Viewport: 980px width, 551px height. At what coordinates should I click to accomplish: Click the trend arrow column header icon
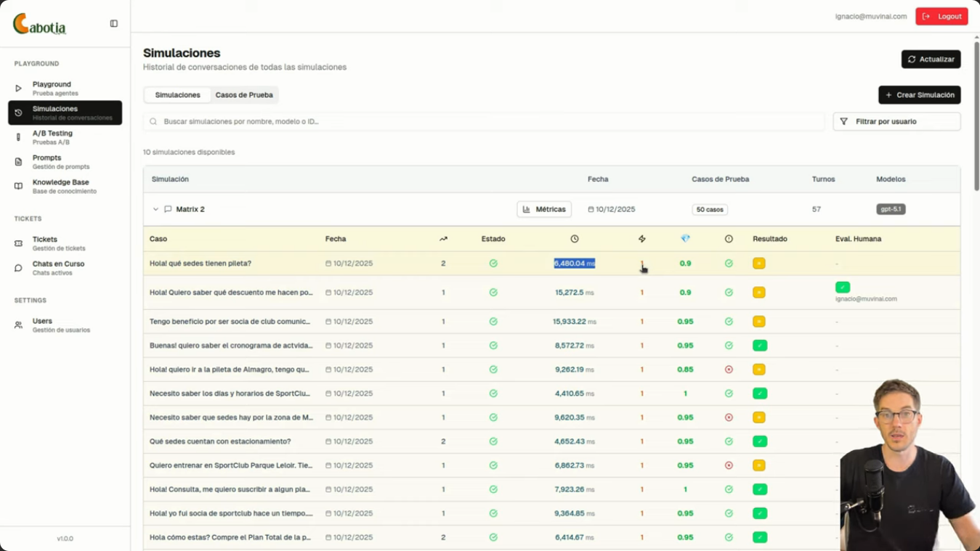tap(443, 239)
